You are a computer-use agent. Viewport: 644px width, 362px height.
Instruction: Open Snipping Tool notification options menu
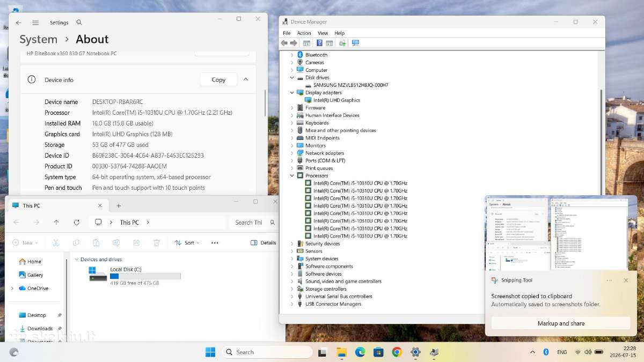609,280
